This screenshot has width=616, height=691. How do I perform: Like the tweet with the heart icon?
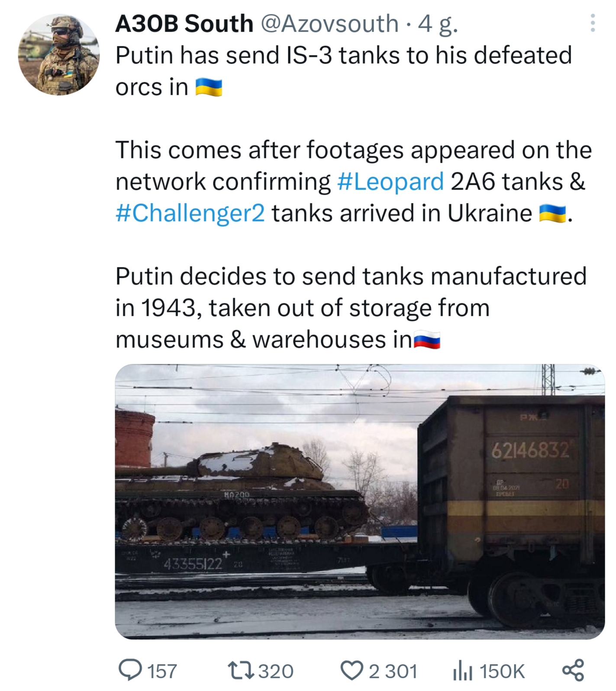tap(352, 671)
